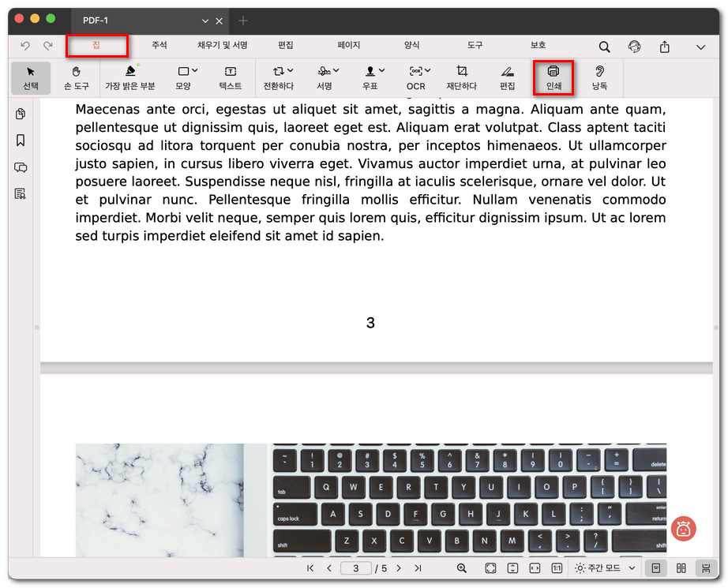Open the search-in-document sidebar panel

(21, 193)
